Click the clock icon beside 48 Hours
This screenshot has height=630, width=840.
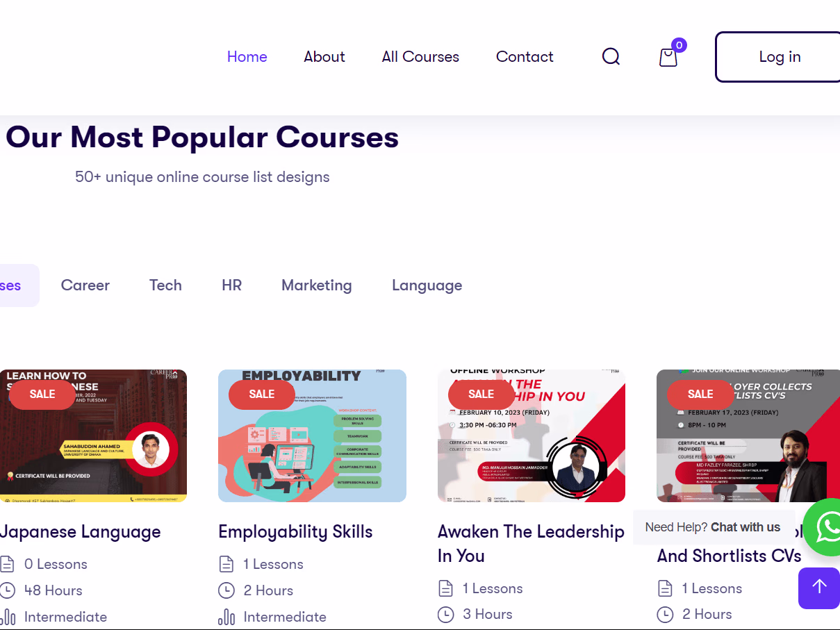click(x=8, y=590)
